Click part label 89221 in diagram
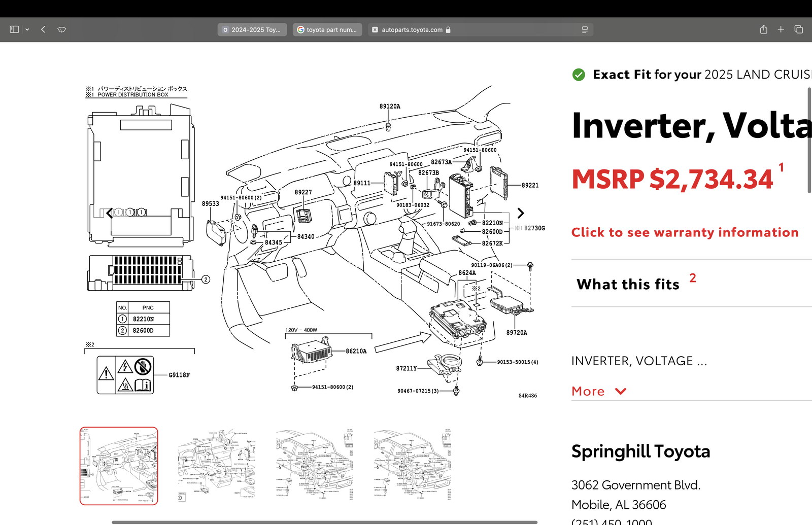 click(530, 185)
